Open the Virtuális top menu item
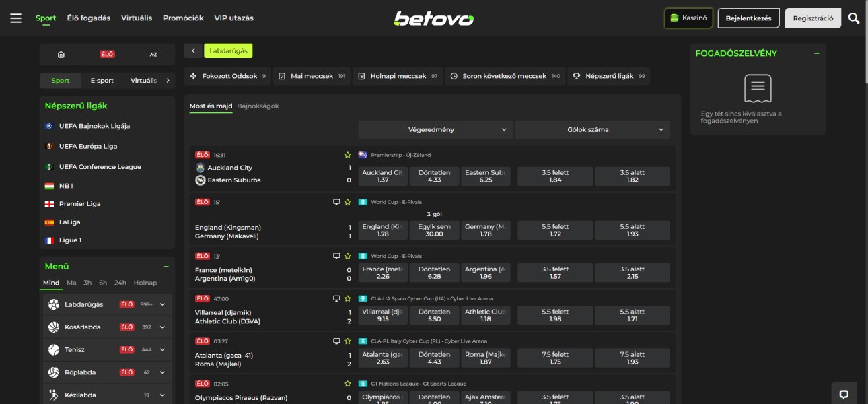This screenshot has width=868, height=404. coord(137,18)
